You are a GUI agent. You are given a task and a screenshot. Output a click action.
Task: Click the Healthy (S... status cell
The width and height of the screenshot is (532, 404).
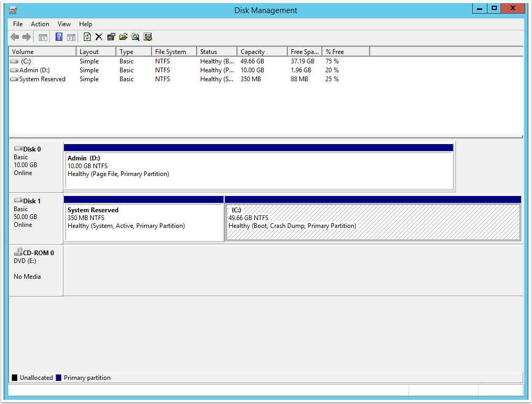(217, 79)
